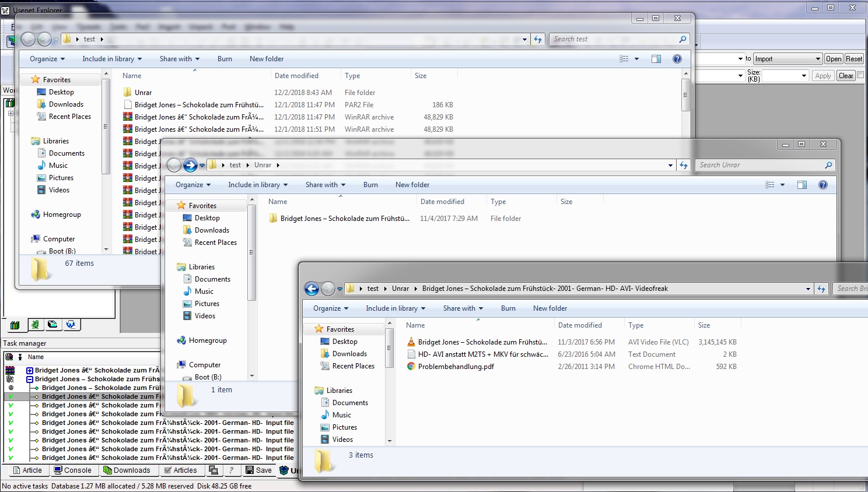
Task: Click the Search Unrar input field
Action: (759, 166)
